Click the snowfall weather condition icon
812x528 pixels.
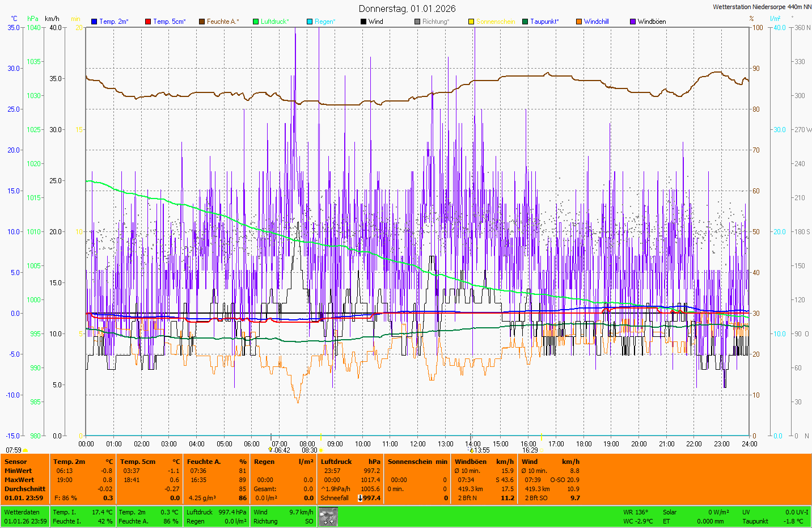coord(328,517)
